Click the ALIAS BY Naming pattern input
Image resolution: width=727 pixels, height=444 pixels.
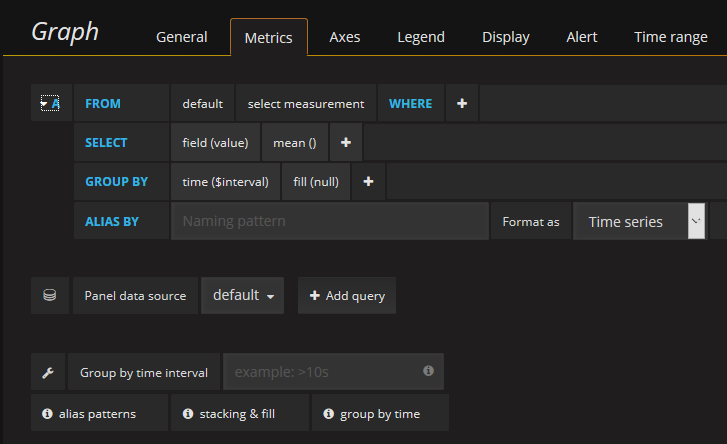point(330,221)
